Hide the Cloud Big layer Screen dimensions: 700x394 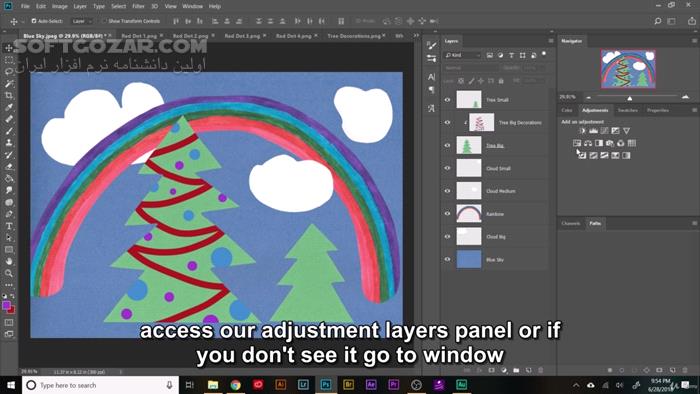447,236
